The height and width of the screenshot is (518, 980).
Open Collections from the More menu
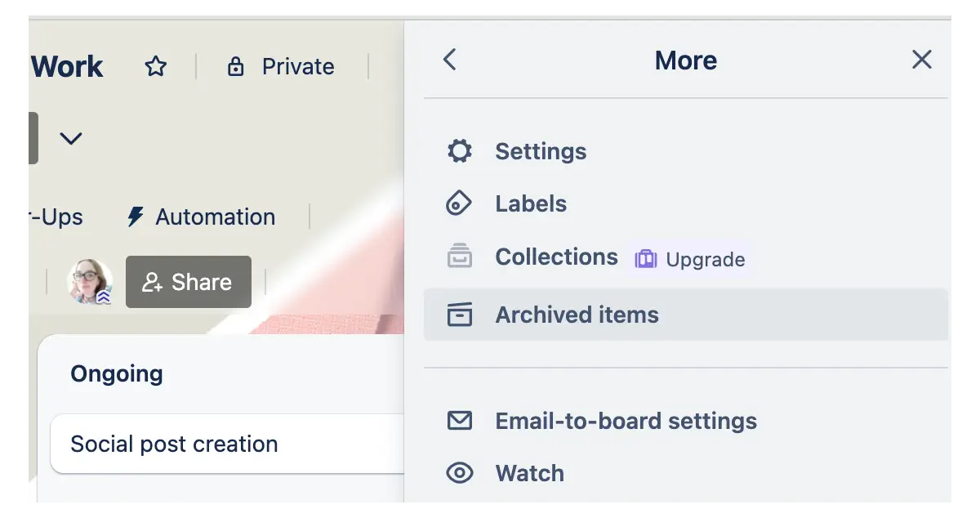pos(556,257)
